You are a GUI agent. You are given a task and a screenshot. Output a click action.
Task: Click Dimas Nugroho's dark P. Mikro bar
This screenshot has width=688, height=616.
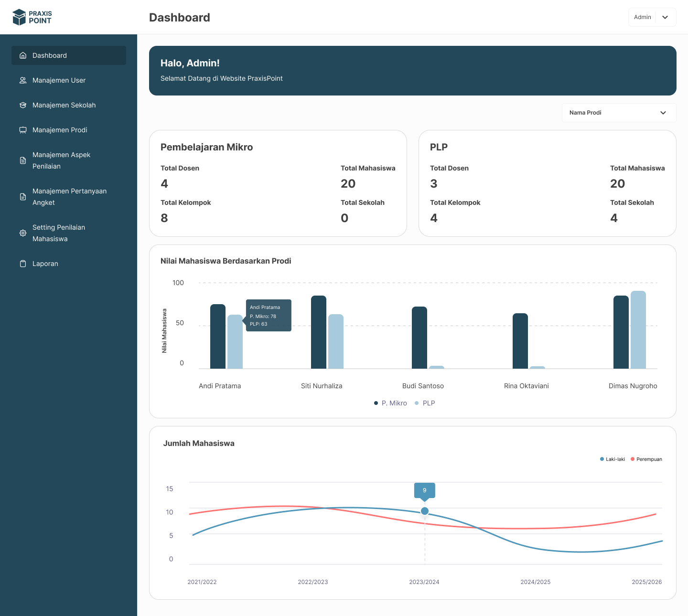coord(621,332)
